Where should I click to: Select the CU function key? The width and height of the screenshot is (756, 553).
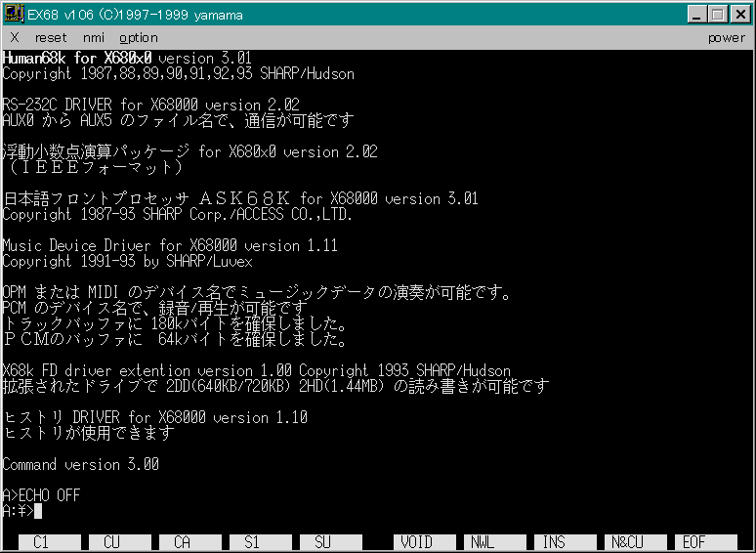pos(111,541)
